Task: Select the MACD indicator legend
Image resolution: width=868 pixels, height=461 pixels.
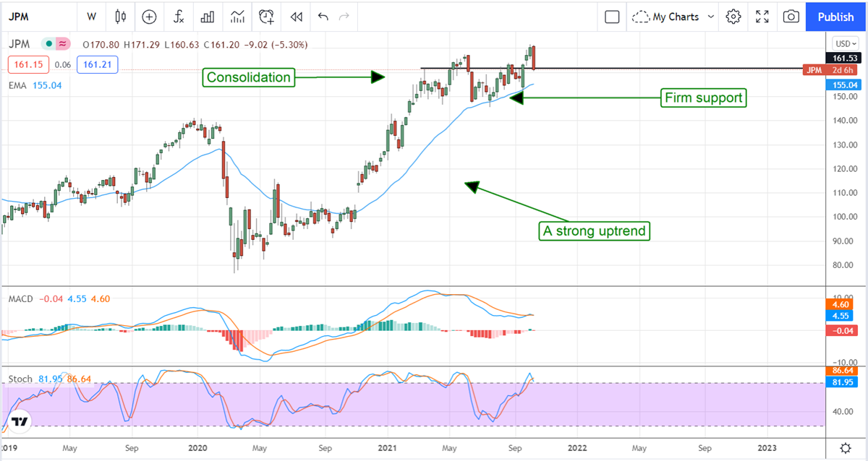Action: click(20, 298)
